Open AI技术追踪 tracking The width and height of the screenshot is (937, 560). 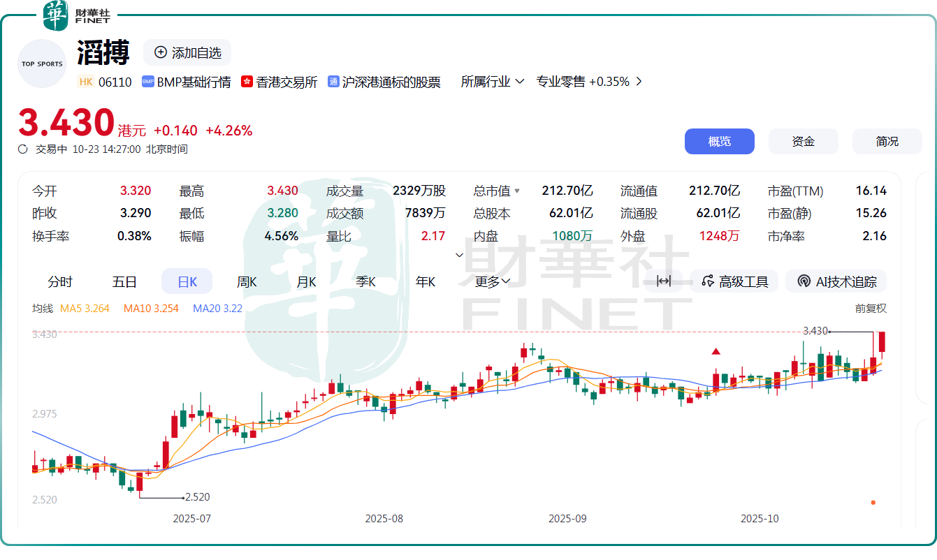click(836, 281)
